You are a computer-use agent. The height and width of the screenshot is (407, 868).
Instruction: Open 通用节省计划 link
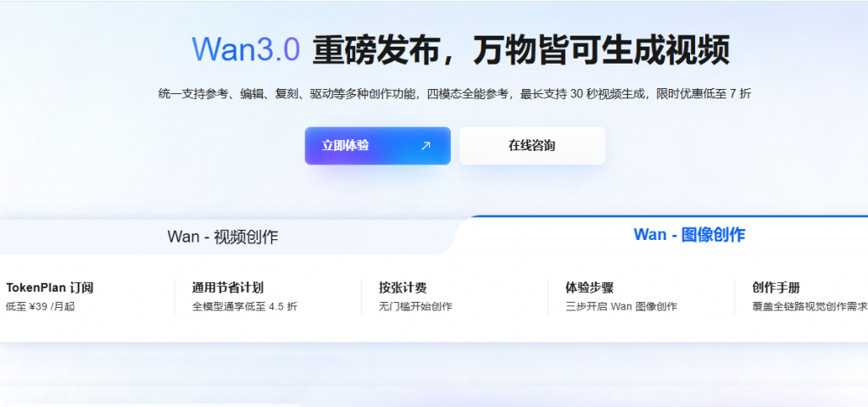tap(227, 288)
